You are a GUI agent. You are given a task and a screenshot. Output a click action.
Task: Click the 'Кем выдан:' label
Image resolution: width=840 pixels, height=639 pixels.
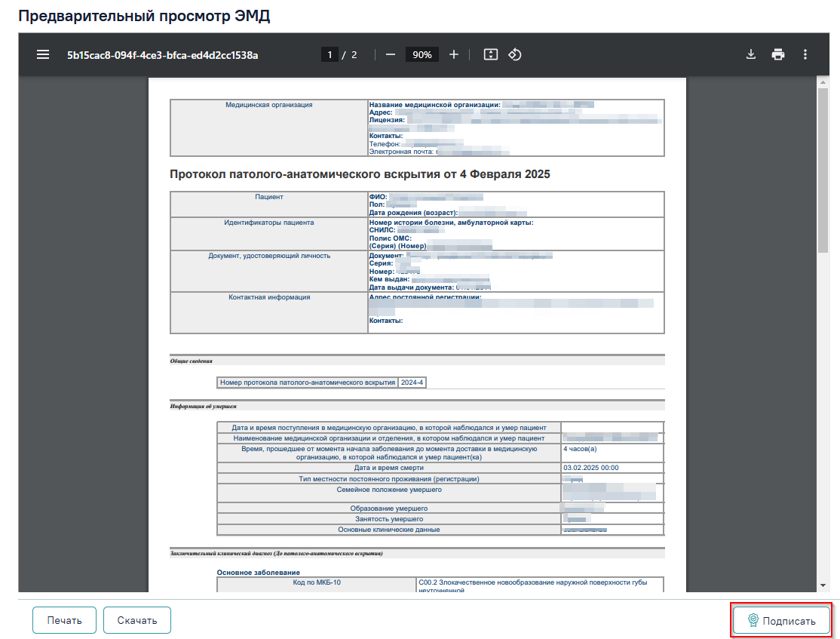point(390,279)
